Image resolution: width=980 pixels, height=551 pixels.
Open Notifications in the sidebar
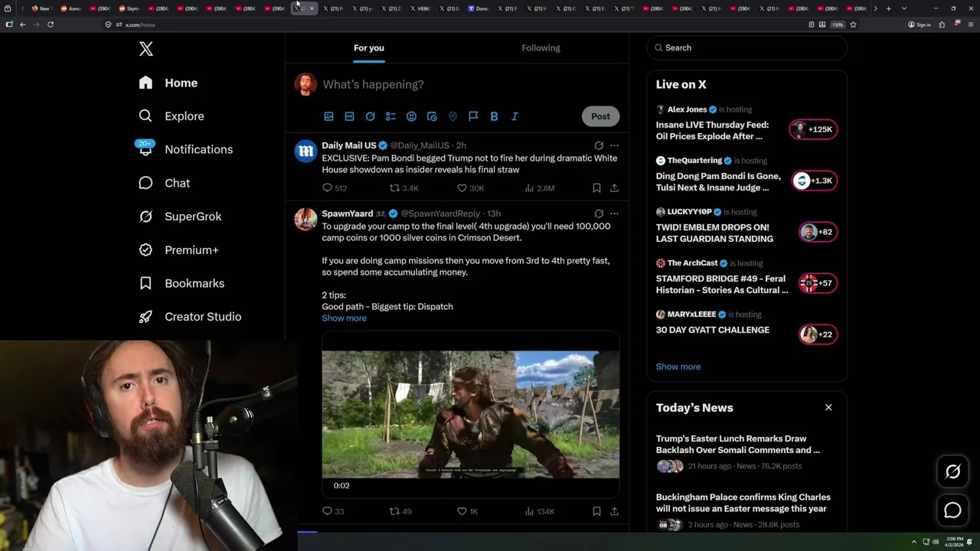pyautogui.click(x=185, y=149)
